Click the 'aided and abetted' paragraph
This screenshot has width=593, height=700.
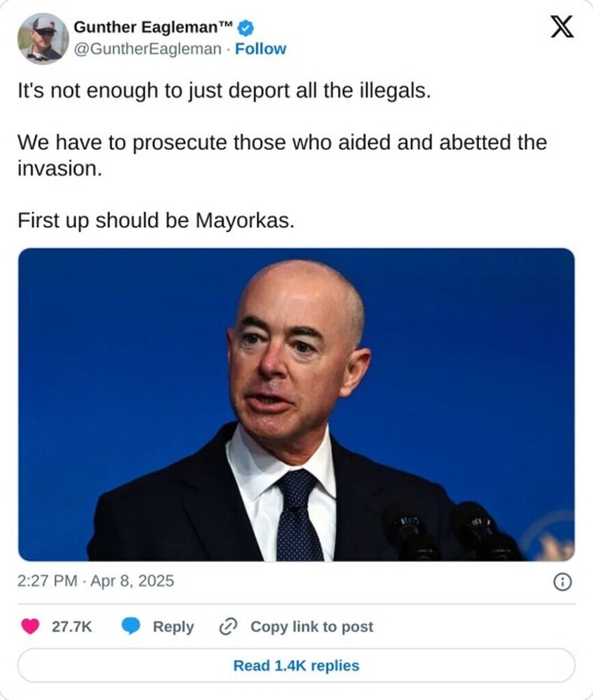click(282, 155)
